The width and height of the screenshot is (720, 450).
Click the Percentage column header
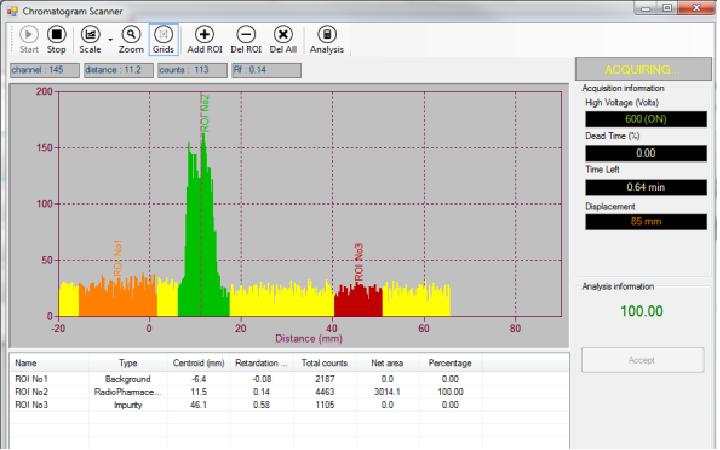pyautogui.click(x=449, y=363)
